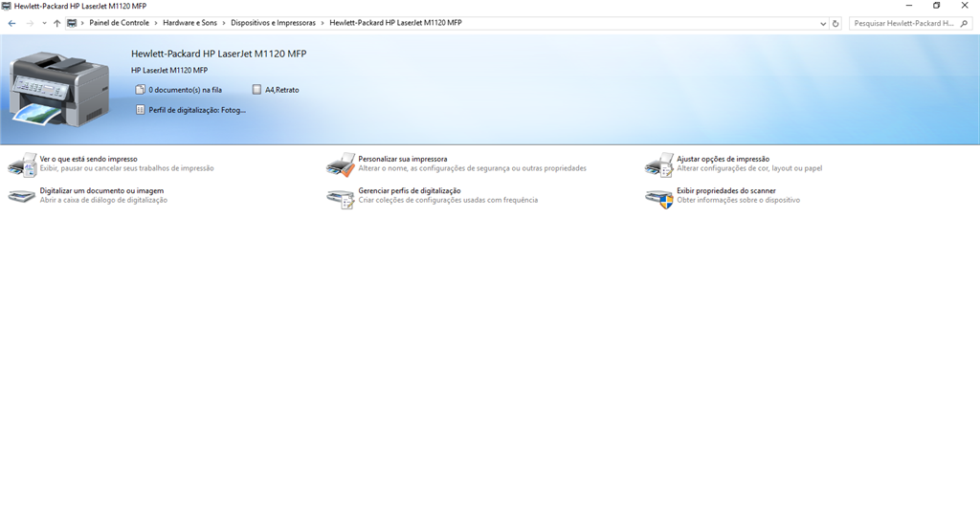This screenshot has width=980, height=523.
Task: Open Exibir propriedades do scanner
Action: coord(725,191)
